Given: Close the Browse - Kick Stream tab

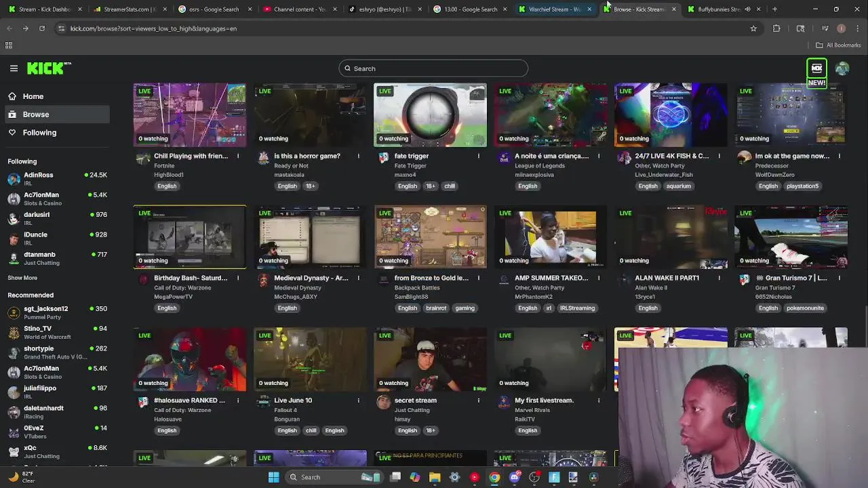Looking at the screenshot, I should pos(673,9).
